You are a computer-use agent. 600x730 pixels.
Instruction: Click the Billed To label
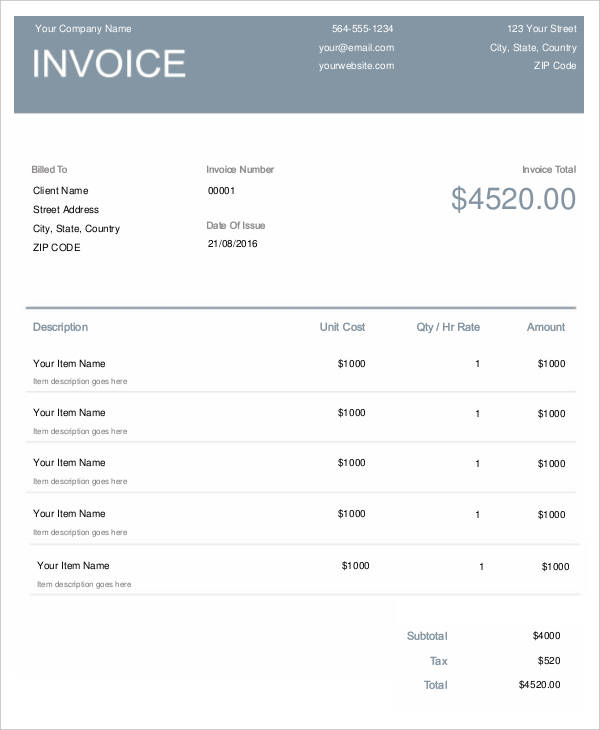click(49, 170)
